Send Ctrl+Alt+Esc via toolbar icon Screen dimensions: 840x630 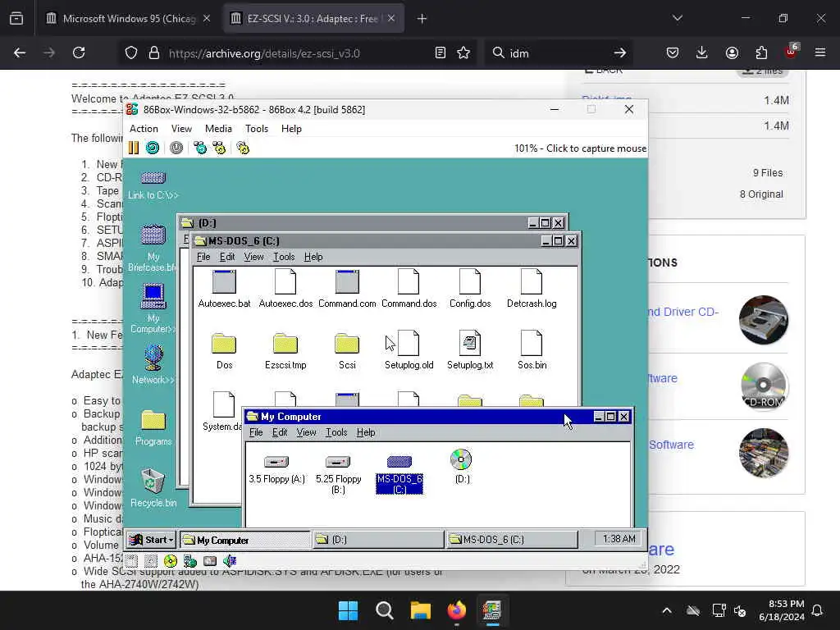[219, 148]
